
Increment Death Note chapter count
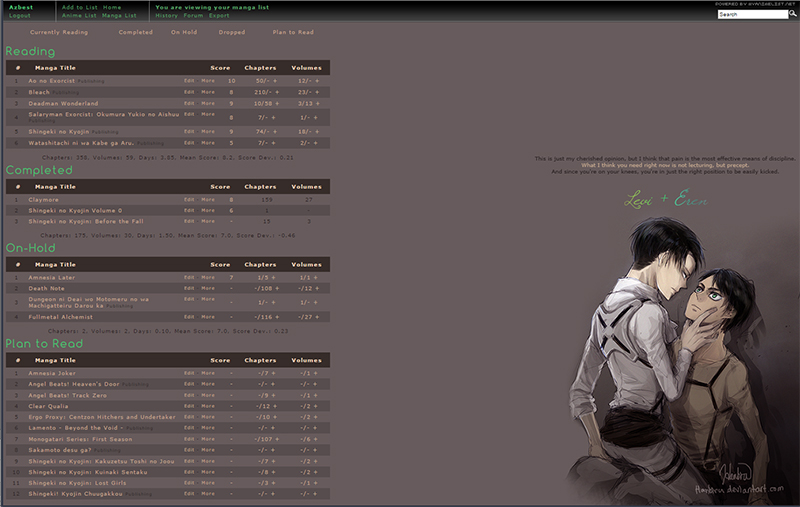click(277, 289)
